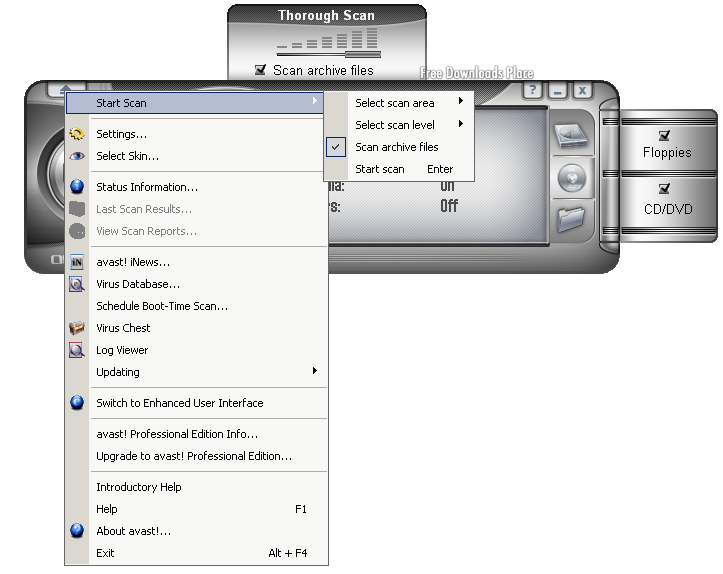Select the folder scan icon
This screenshot has width=723, height=574.
[x=571, y=219]
